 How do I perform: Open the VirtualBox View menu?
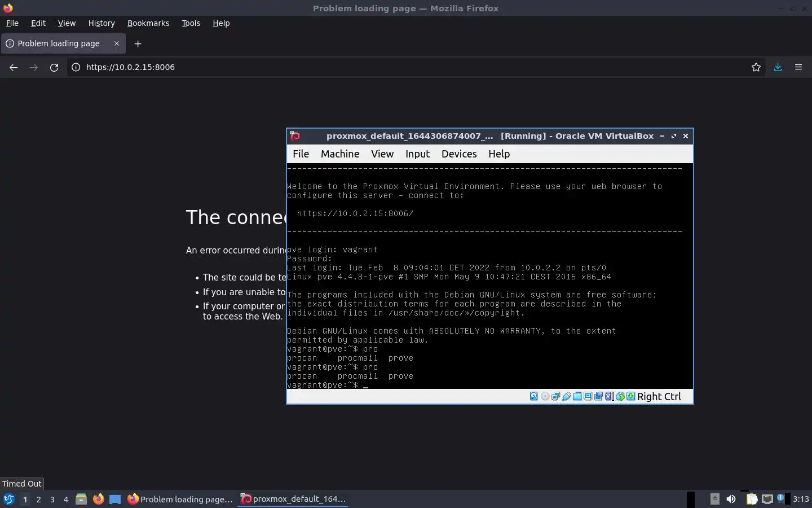[382, 154]
